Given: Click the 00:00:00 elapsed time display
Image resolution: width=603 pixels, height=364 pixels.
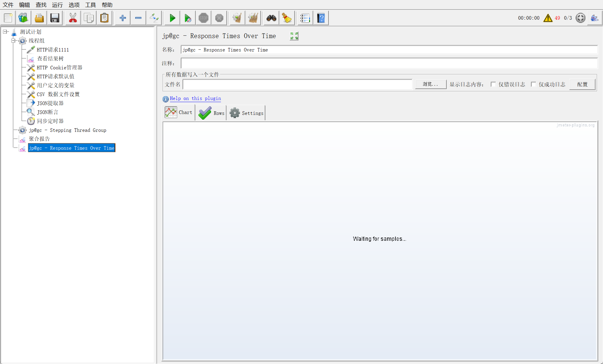Looking at the screenshot, I should point(529,18).
